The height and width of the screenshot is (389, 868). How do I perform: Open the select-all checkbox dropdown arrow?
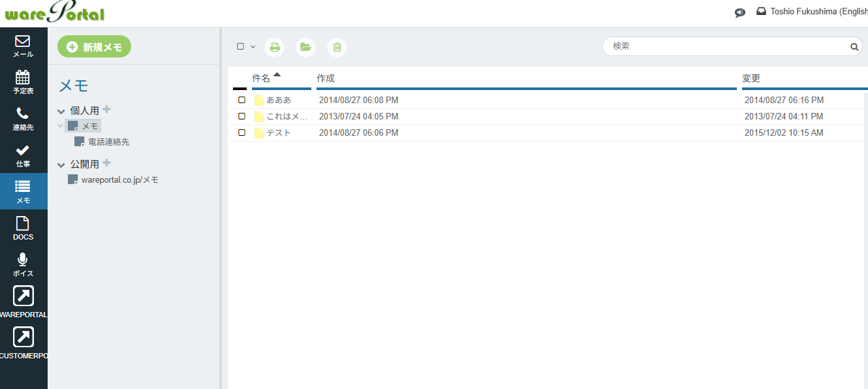click(253, 47)
